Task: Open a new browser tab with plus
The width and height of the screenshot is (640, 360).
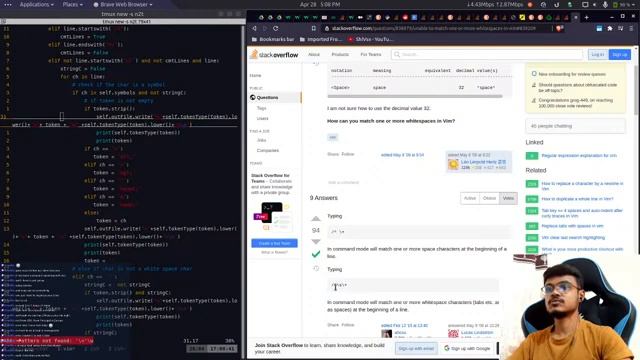Action: coord(587,18)
